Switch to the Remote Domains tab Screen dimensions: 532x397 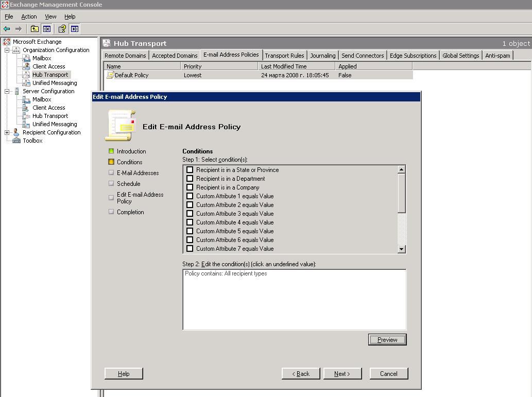125,56
